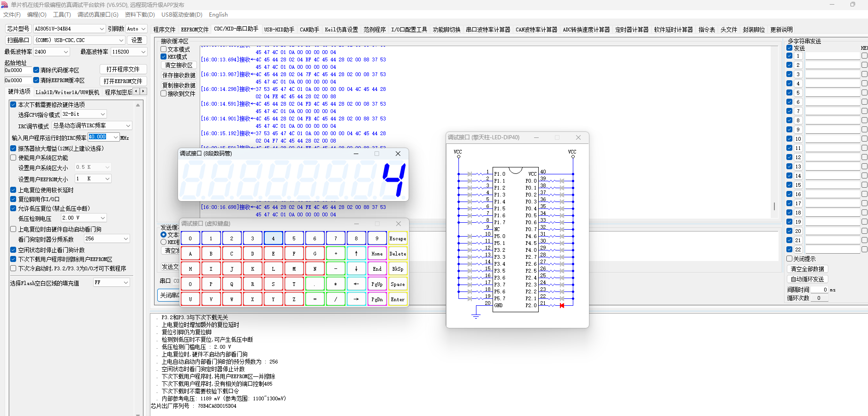Enable 文本模式 in receive buffer
Viewport: 868px width, 416px height.
pyautogui.click(x=164, y=49)
